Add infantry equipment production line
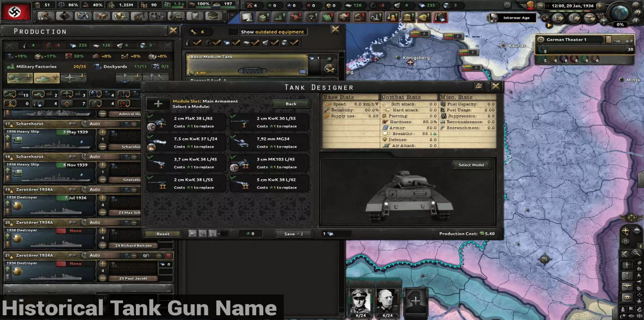This screenshot has height=320, width=644. 19,78
